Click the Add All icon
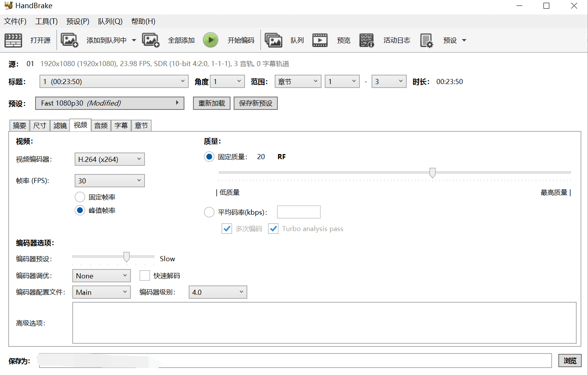588x375 pixels. click(x=151, y=40)
